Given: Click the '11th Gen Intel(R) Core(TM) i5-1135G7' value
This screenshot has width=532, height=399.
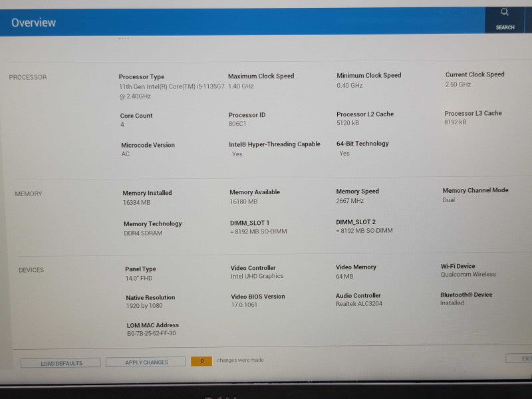Looking at the screenshot, I should 172,86.
